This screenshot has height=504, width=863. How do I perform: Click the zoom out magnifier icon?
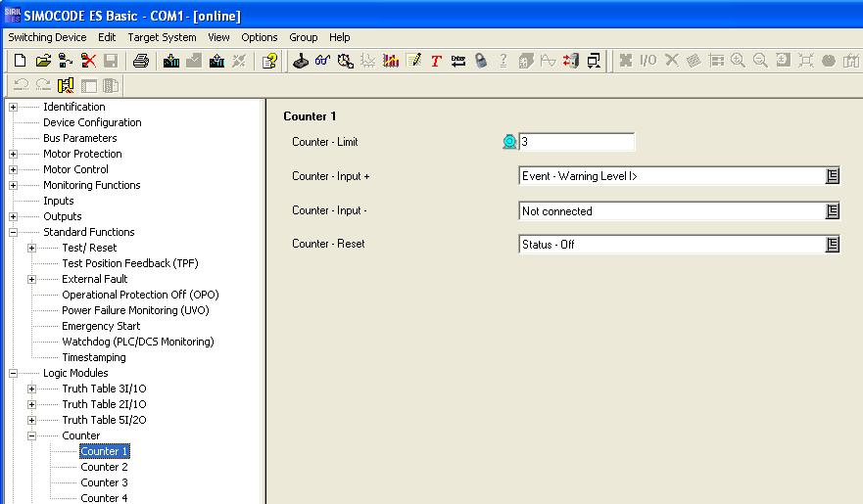[760, 61]
